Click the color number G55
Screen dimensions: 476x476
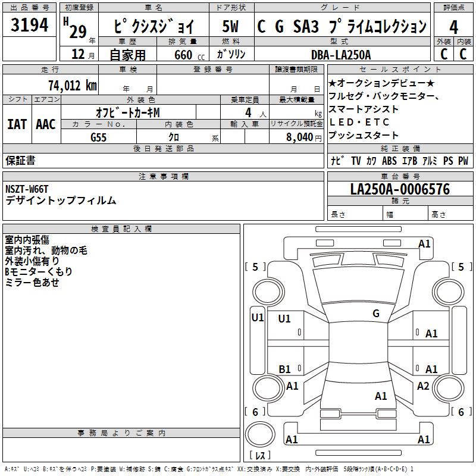(x=98, y=137)
